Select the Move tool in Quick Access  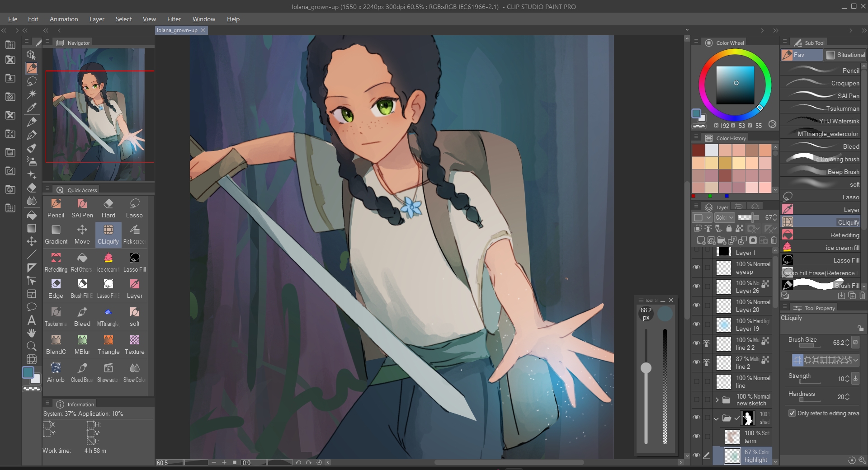pyautogui.click(x=82, y=234)
